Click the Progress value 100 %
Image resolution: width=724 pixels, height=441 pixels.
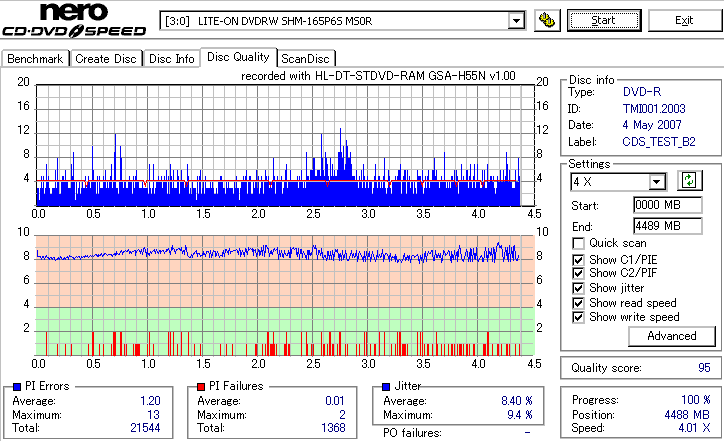coord(696,400)
